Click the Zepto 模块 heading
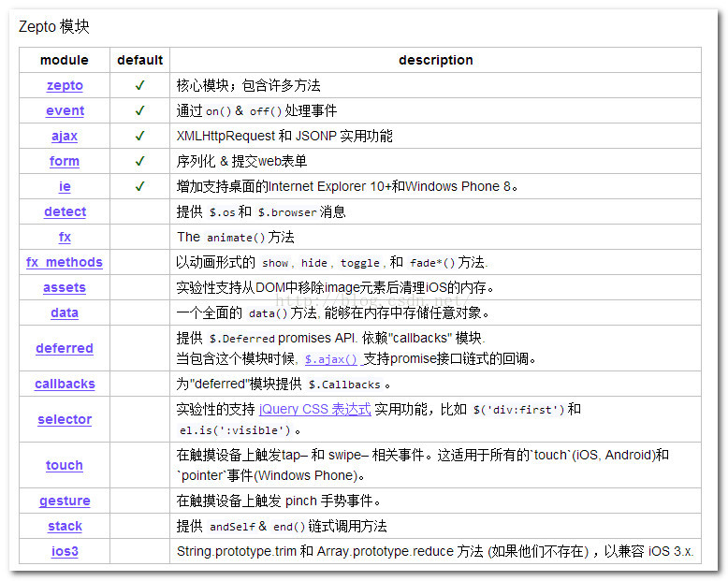Image resolution: width=728 pixels, height=581 pixels. pos(54,26)
